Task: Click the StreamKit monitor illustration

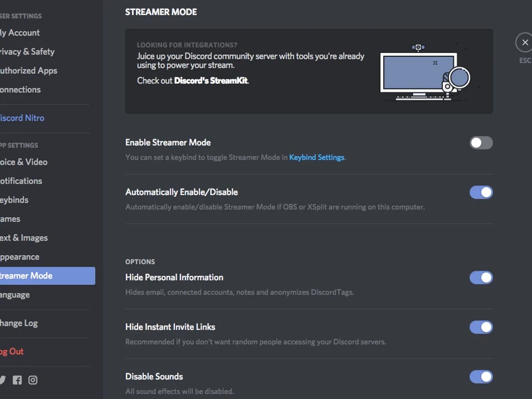Action: (425, 73)
